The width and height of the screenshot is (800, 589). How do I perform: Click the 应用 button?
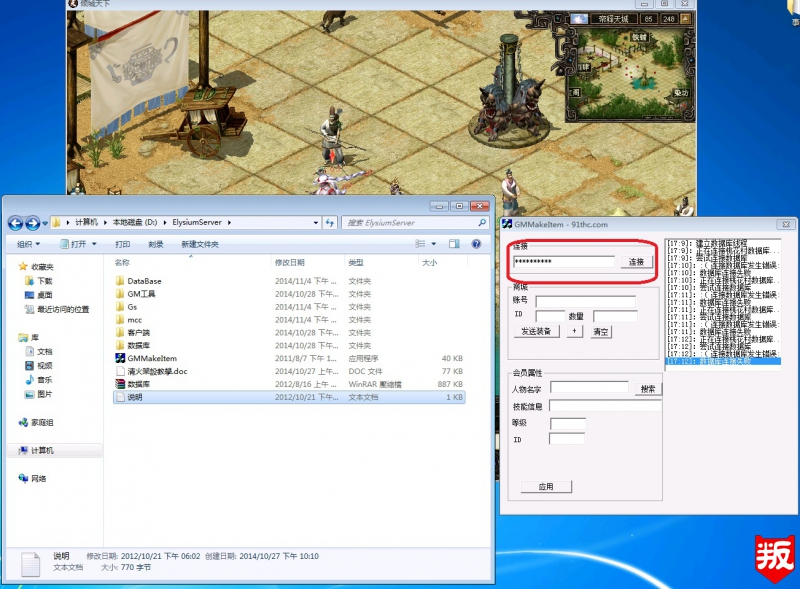[546, 486]
